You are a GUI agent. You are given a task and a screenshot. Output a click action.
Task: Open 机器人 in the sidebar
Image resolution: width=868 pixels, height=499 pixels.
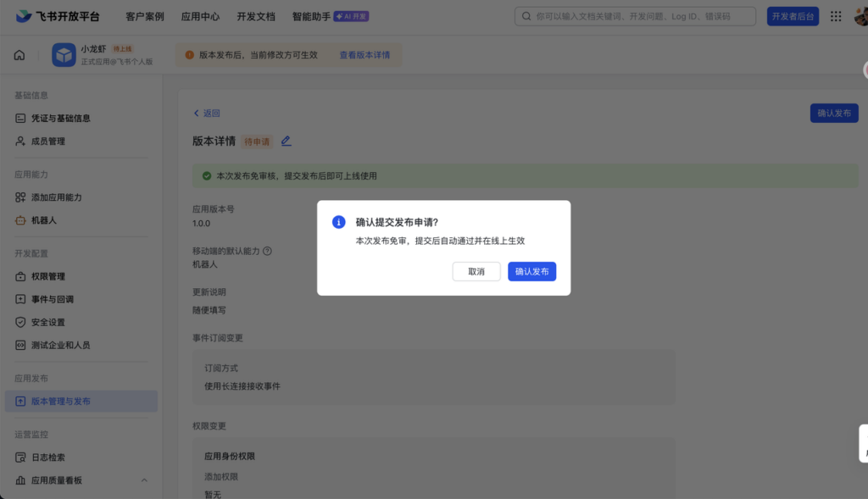(43, 220)
